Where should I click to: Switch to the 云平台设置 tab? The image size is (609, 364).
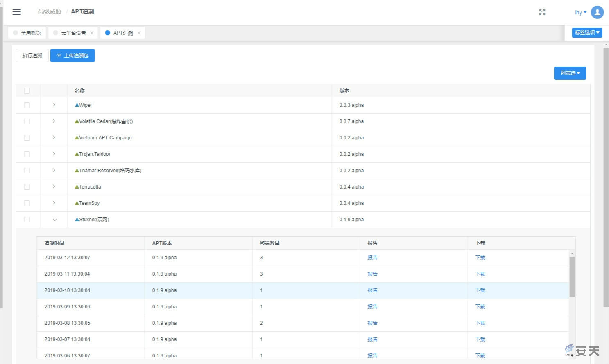(73, 33)
